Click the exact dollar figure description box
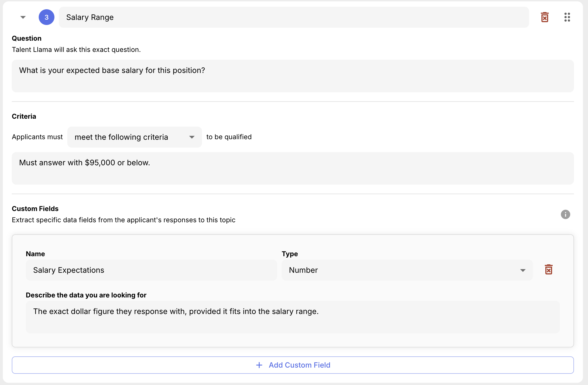588x385 pixels. coord(293,317)
